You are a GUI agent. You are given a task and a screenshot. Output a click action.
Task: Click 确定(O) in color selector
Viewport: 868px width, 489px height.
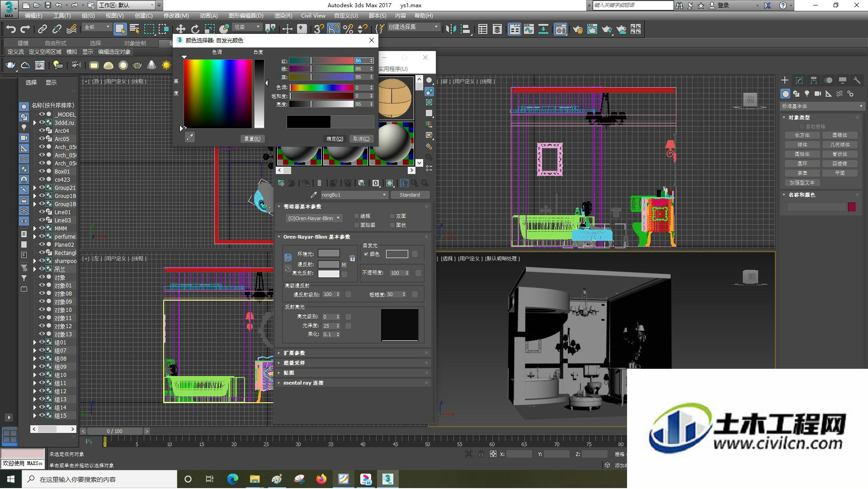pos(335,139)
